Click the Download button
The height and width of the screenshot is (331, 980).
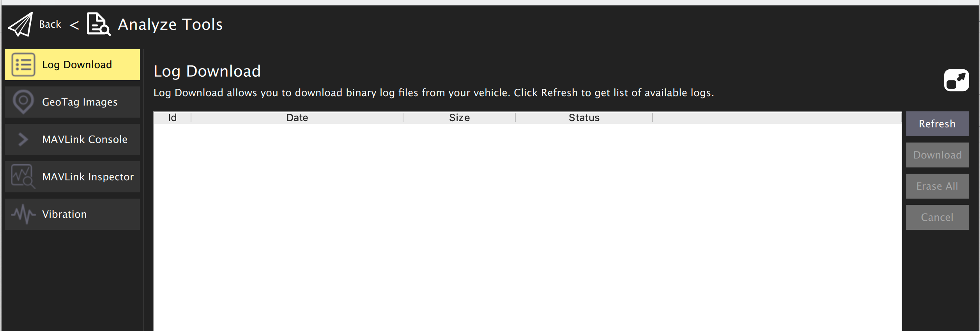point(937,155)
